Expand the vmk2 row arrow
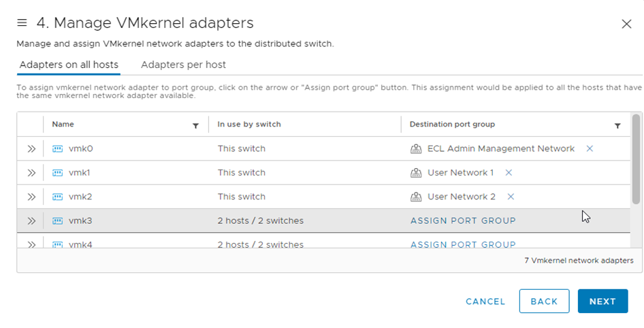This screenshot has width=644, height=328. tap(31, 197)
